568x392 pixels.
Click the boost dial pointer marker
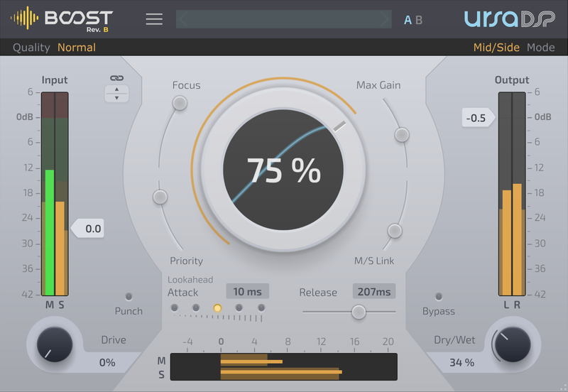(x=339, y=126)
